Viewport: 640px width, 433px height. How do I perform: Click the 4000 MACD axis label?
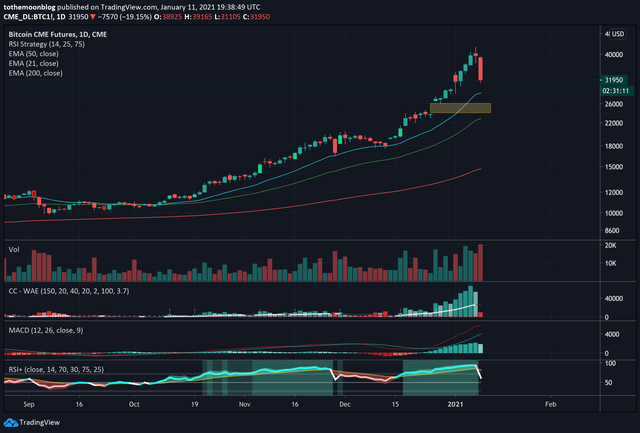tap(612, 334)
